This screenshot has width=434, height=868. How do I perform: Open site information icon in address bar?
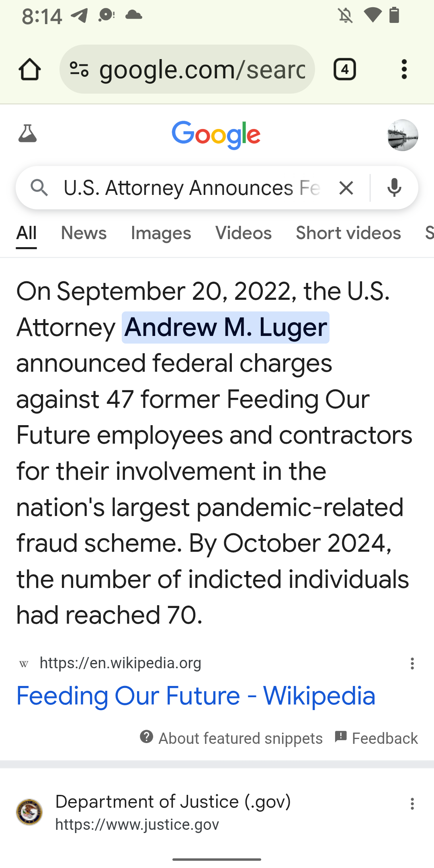[x=79, y=70]
